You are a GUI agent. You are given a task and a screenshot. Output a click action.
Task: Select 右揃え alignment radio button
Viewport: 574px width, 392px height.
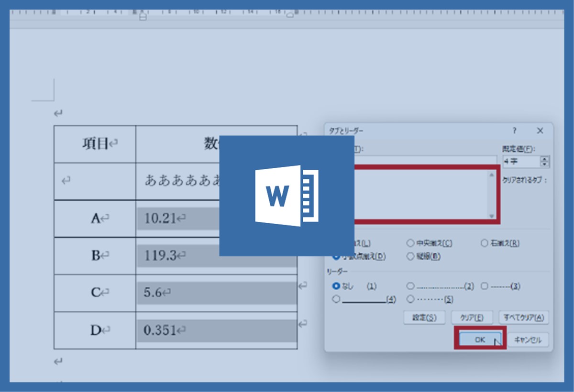pyautogui.click(x=484, y=243)
